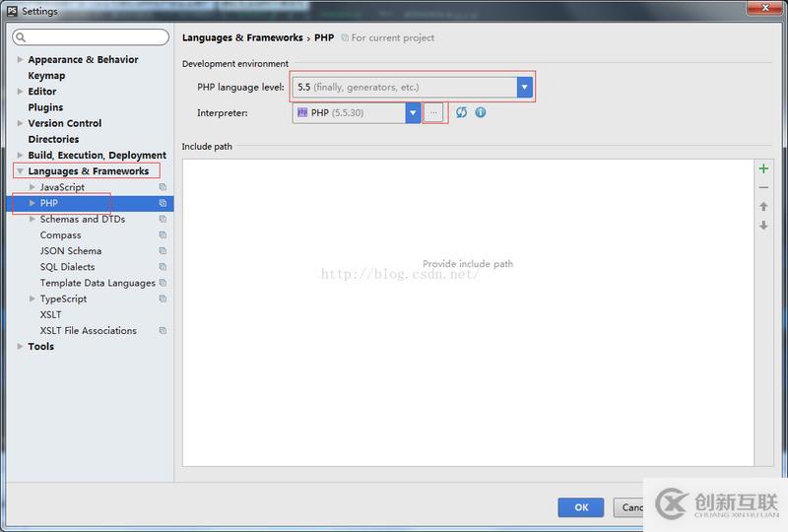Click the project icon beside SQL Dialects
788x532 pixels.
click(x=163, y=267)
